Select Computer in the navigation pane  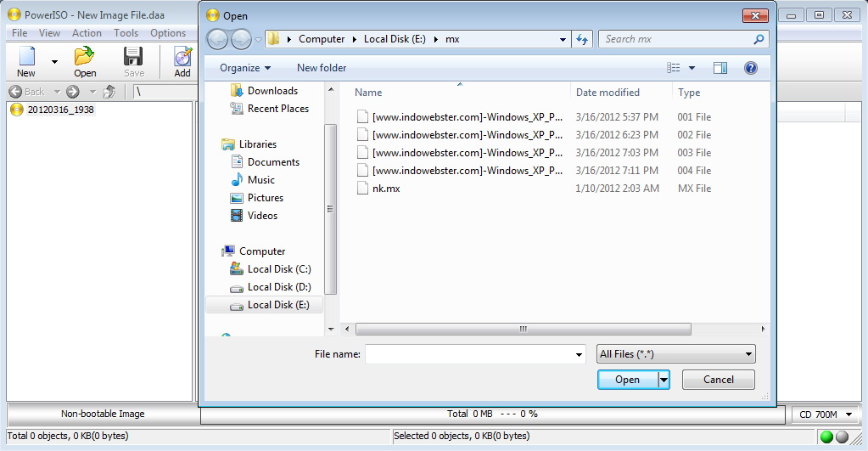click(x=254, y=251)
